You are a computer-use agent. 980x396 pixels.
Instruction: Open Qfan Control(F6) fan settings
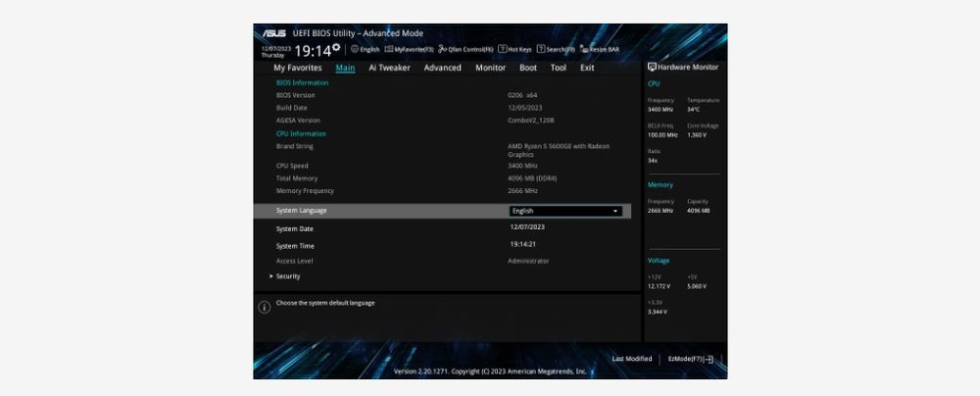(x=465, y=49)
